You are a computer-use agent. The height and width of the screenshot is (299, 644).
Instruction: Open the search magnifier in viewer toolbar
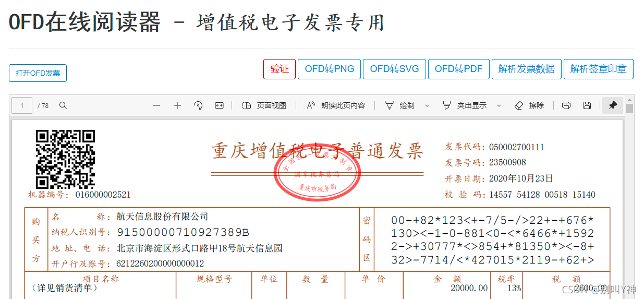pos(63,105)
